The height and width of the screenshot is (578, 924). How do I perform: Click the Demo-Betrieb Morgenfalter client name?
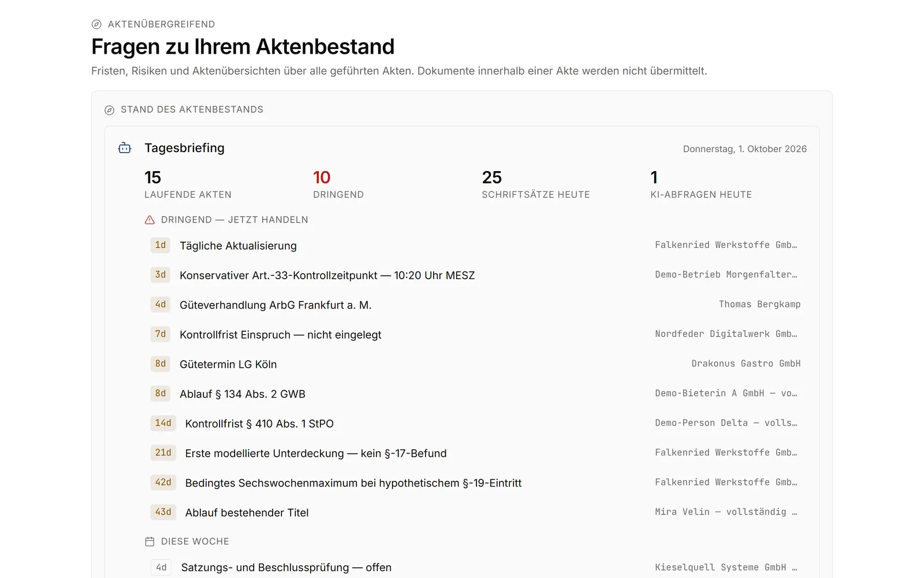(x=726, y=275)
